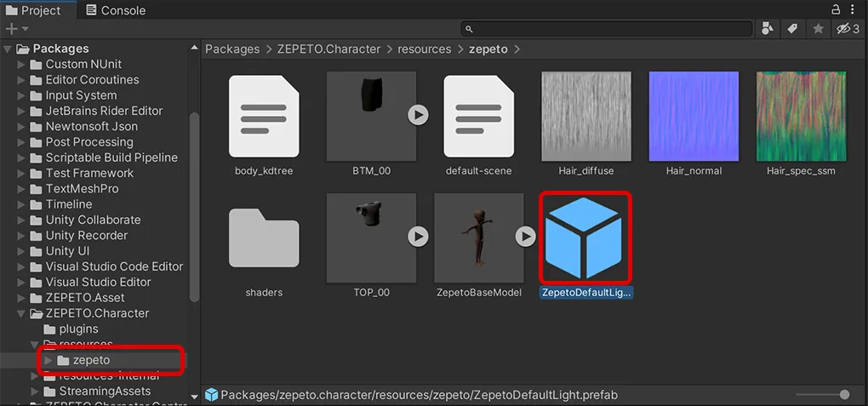The width and height of the screenshot is (868, 406).
Task: Click the favorites star icon
Action: point(818,29)
